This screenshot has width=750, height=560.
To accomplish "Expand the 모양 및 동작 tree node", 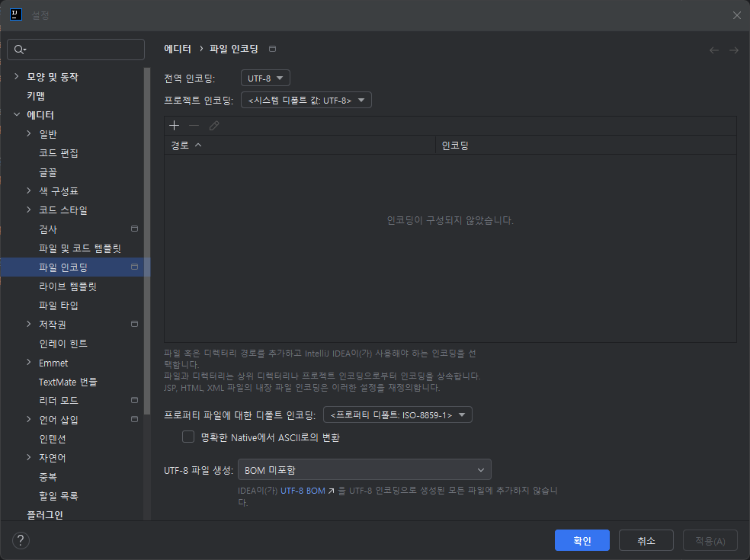I will click(17, 76).
